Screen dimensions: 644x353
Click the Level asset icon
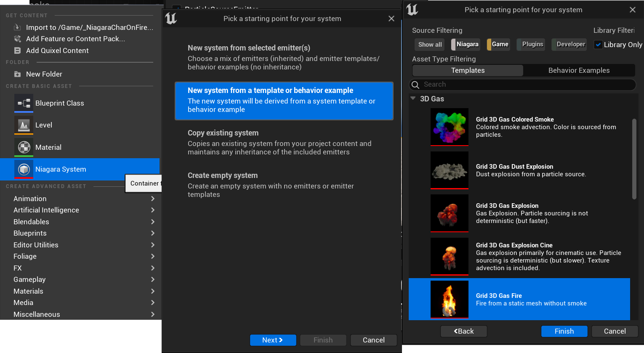pyautogui.click(x=24, y=125)
